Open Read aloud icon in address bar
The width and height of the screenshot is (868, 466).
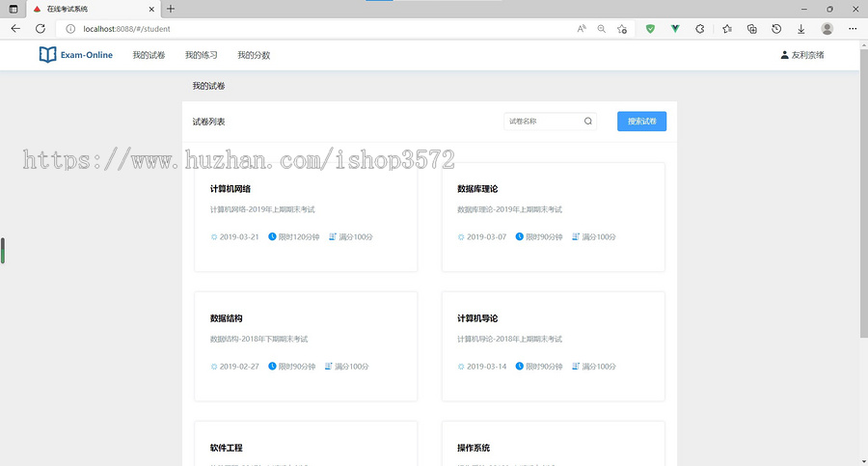pyautogui.click(x=582, y=29)
